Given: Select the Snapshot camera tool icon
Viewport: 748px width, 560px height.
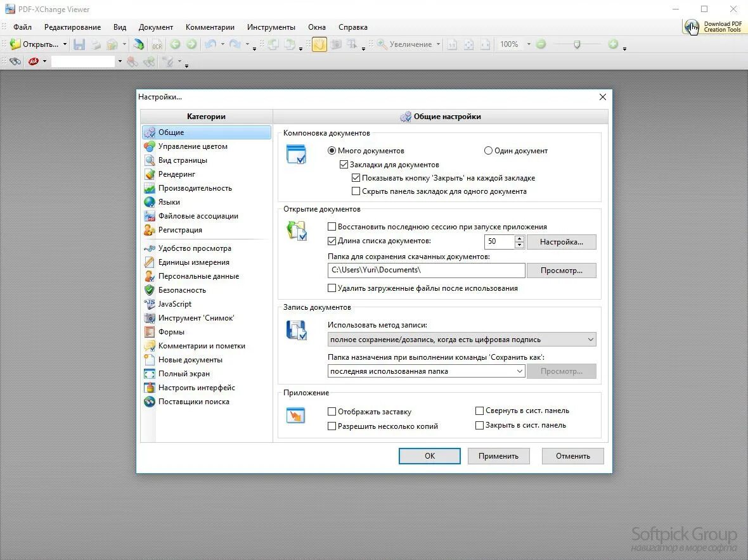Looking at the screenshot, I should (336, 44).
